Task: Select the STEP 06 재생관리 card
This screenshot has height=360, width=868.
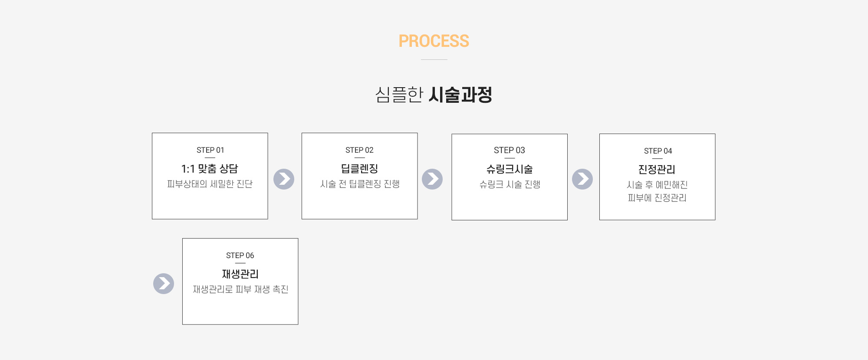Action: (240, 281)
